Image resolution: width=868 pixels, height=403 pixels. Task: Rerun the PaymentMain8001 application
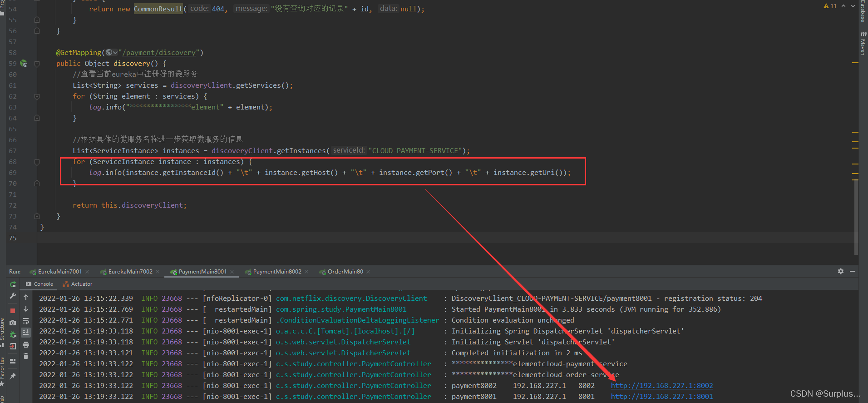tap(13, 284)
